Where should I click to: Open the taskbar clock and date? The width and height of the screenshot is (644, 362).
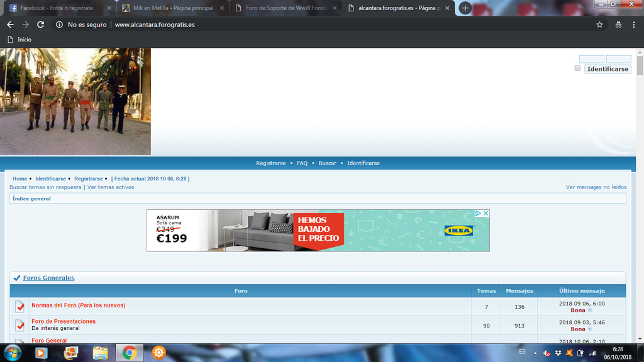pos(618,353)
